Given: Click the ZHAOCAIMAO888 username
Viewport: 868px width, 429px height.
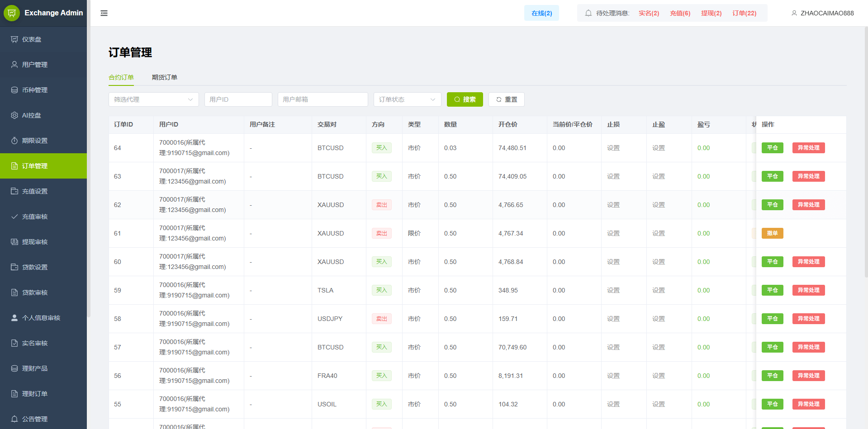Looking at the screenshot, I should (x=827, y=13).
